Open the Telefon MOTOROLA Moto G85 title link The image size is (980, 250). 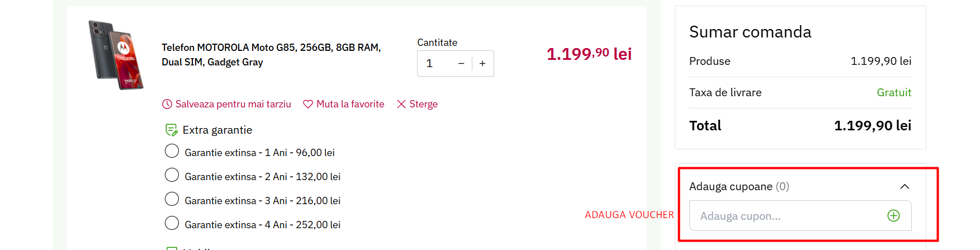[x=271, y=55]
